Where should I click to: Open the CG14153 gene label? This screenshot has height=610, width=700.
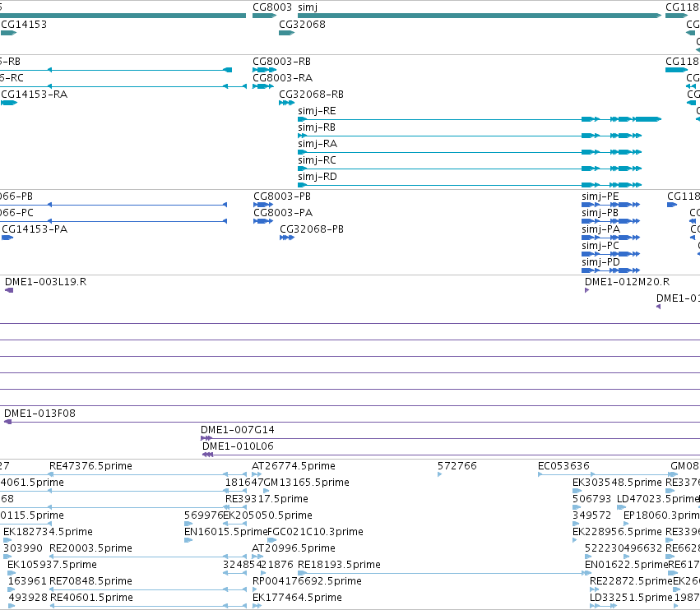coord(24,25)
